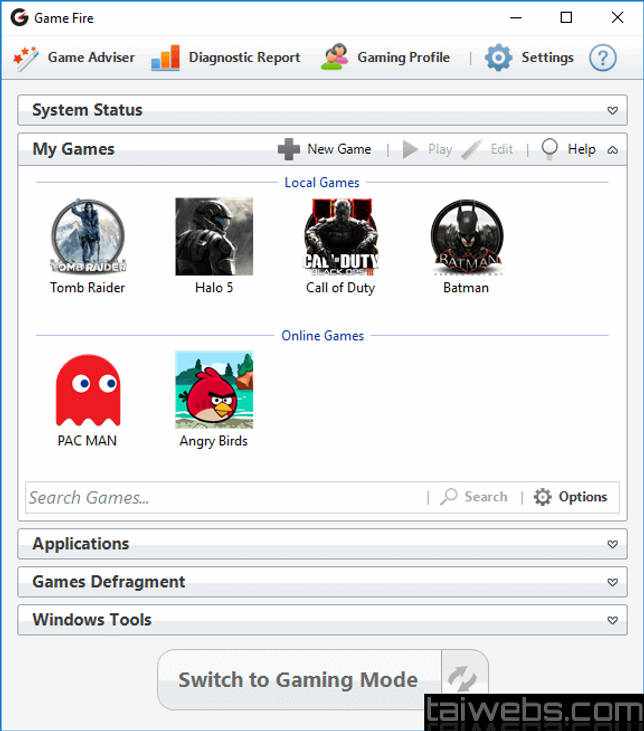Select the Tomb Raider game icon
Screen dimensions: 644x731
tap(88, 236)
